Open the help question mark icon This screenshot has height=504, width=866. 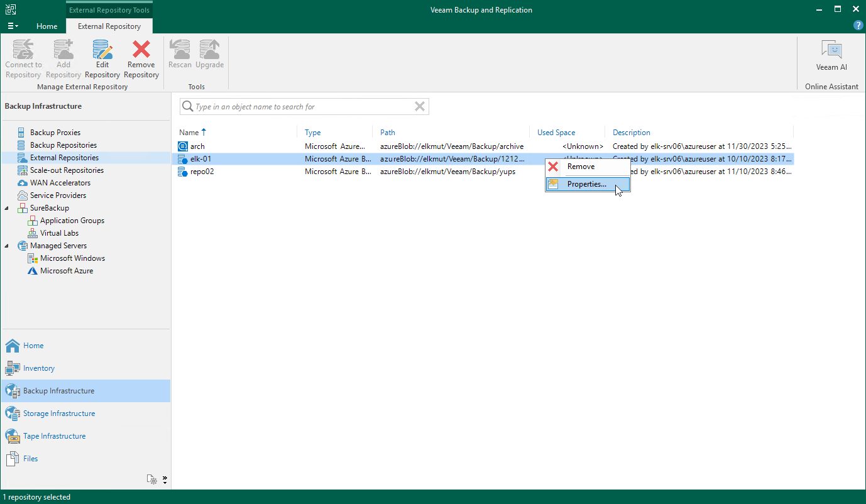click(x=858, y=26)
